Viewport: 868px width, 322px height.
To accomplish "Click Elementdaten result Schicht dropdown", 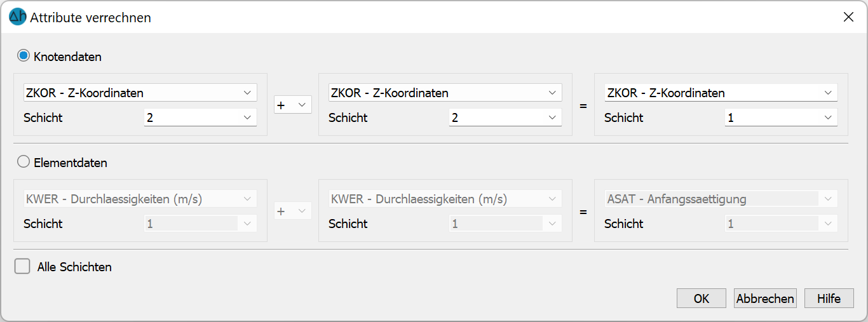I will [x=781, y=224].
